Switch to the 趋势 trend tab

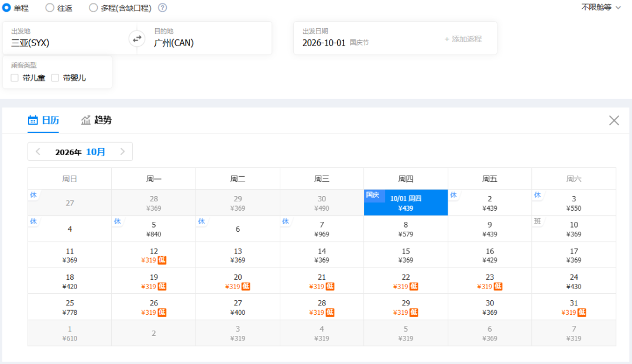coord(97,120)
